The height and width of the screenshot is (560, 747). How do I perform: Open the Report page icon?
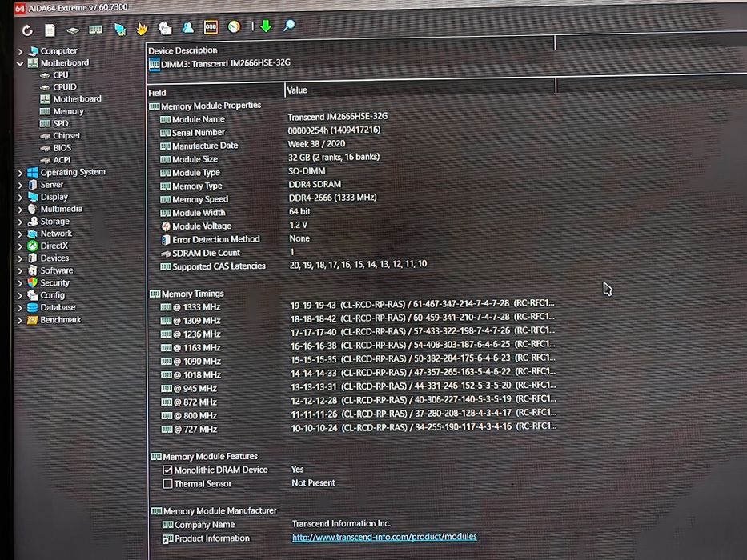(x=50, y=30)
